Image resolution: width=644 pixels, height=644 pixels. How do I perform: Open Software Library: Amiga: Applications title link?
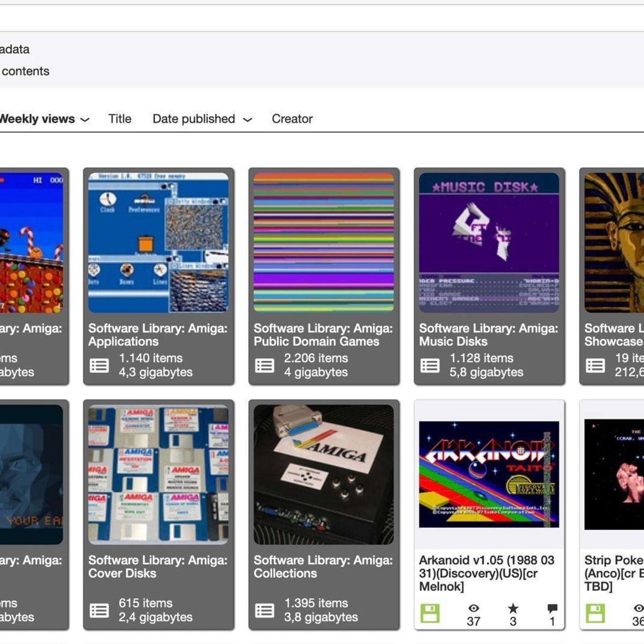tap(158, 335)
